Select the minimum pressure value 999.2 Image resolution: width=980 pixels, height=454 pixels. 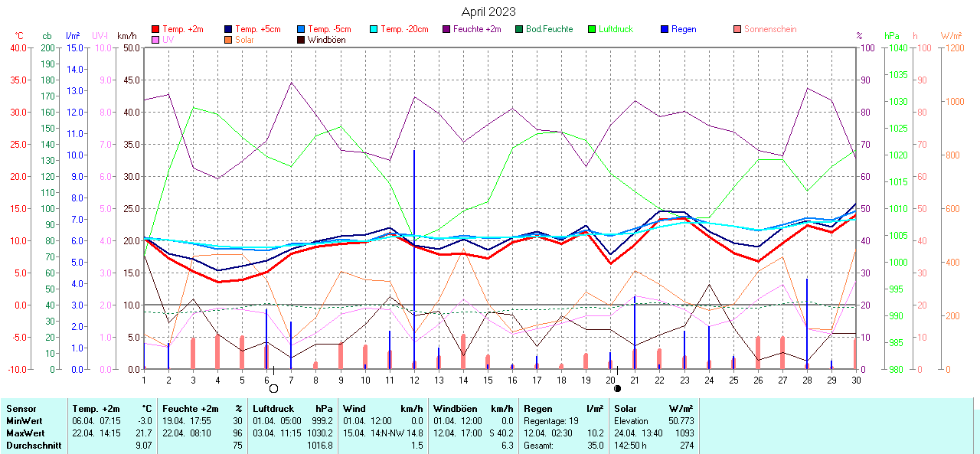321,421
